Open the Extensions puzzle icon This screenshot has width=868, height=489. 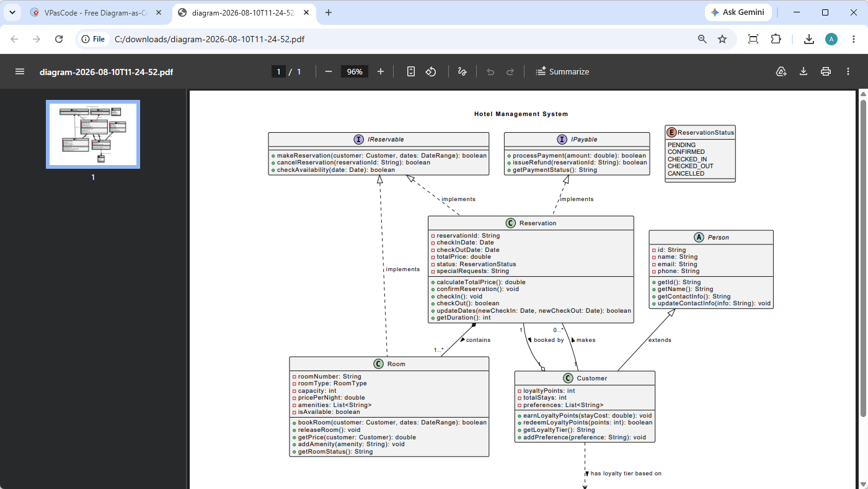(x=776, y=39)
